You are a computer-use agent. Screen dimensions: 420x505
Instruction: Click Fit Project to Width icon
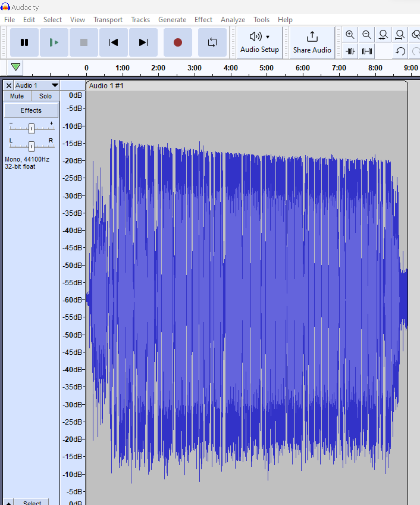point(400,35)
